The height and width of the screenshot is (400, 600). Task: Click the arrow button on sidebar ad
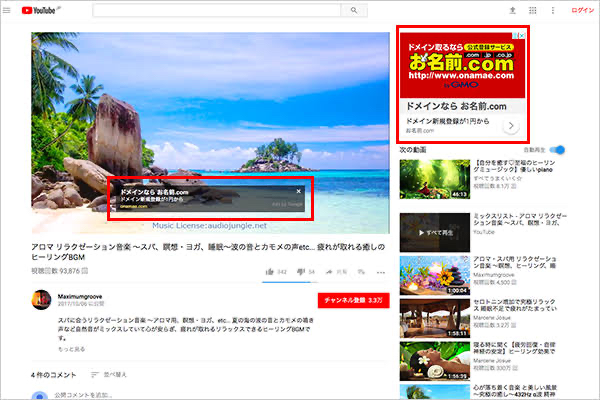point(511,126)
